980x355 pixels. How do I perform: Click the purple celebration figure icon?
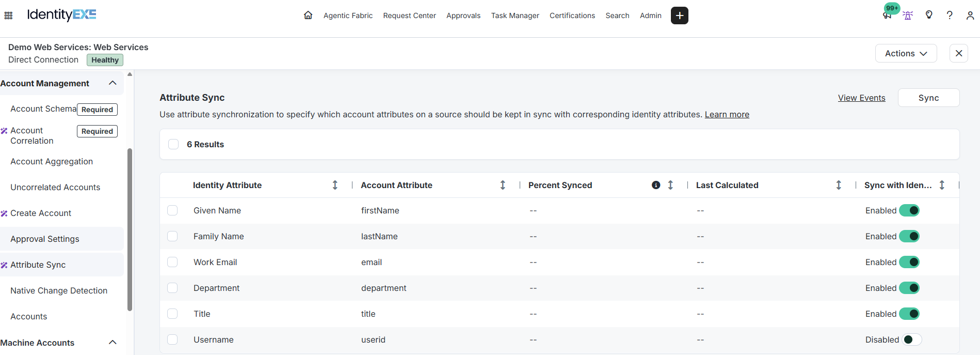pos(908,16)
